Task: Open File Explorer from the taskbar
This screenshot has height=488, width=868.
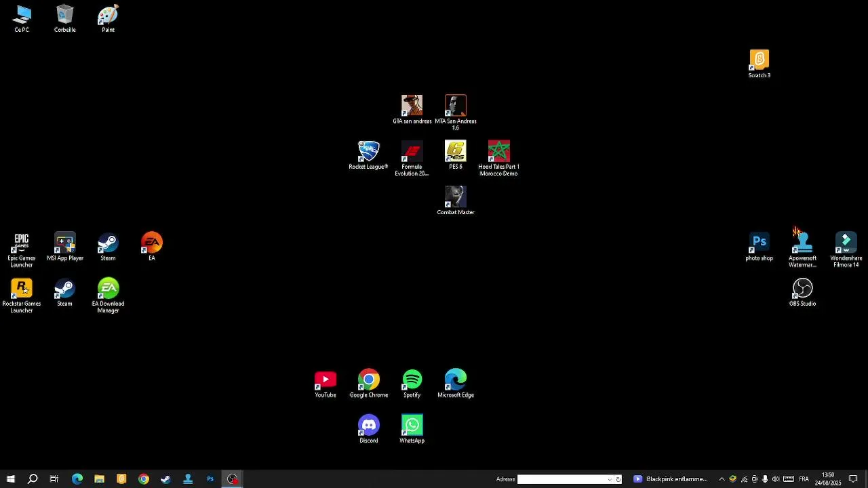Action: pyautogui.click(x=99, y=479)
